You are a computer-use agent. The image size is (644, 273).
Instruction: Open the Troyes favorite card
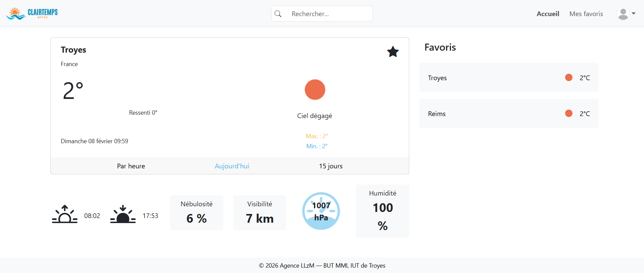click(509, 77)
